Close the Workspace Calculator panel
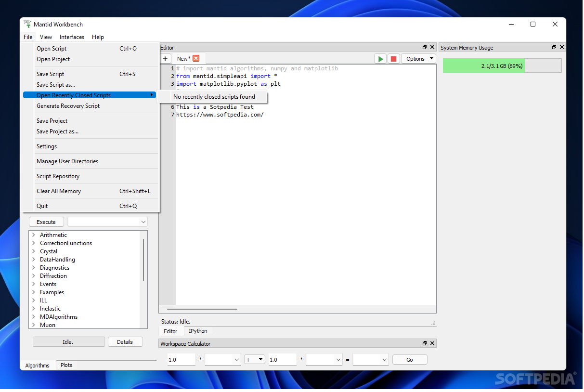Image resolution: width=584 pixels, height=392 pixels. [x=432, y=343]
